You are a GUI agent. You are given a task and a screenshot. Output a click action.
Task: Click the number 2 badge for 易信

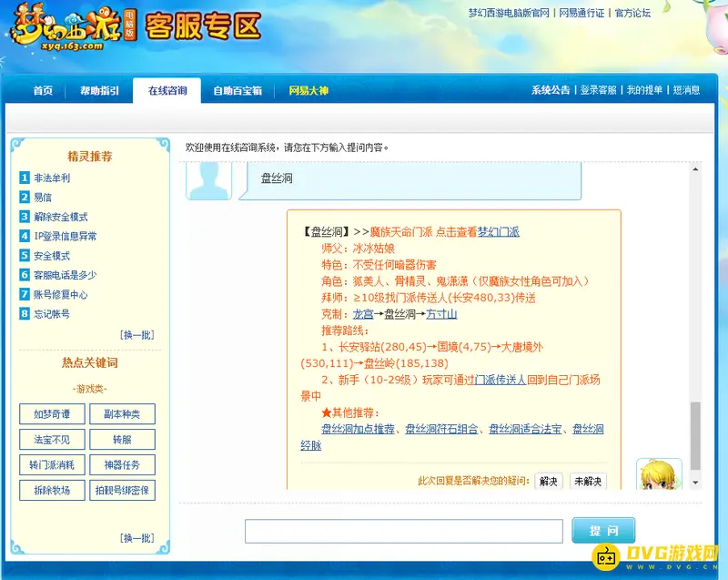25,197
